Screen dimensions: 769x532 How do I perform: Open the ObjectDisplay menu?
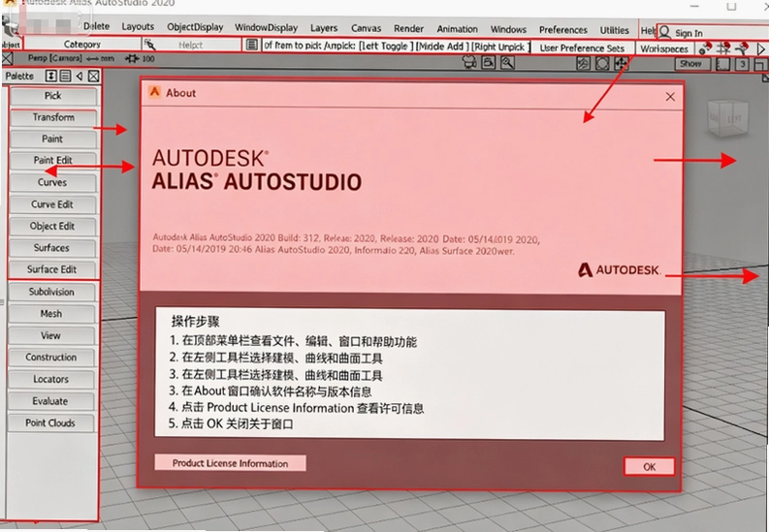point(195,27)
